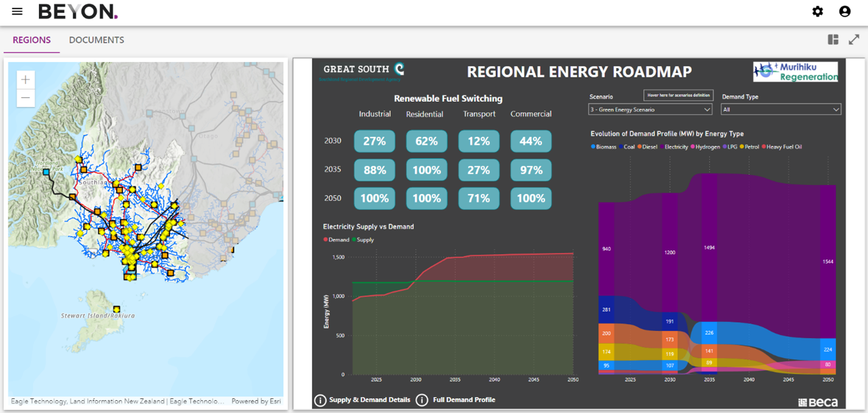Expand the dashboard to fullscreen
This screenshot has width=868, height=413.
(x=855, y=39)
